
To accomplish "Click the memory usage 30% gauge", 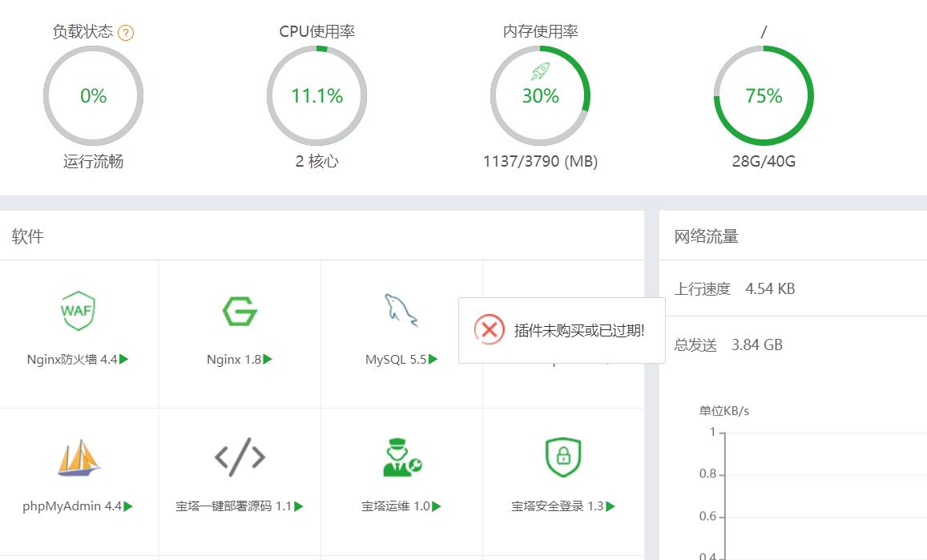I will [x=540, y=96].
